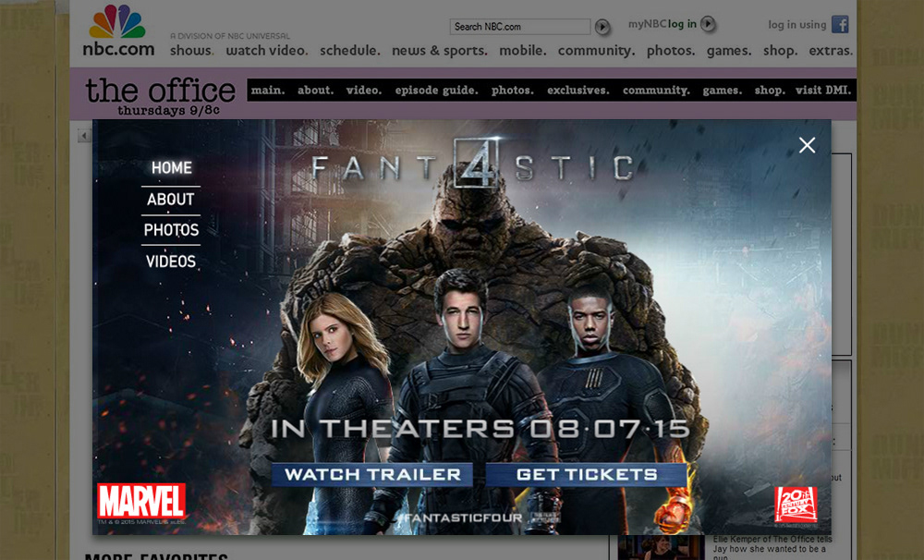Click the Marvel logo in the ad
Image resolution: width=924 pixels, height=560 pixels.
pos(141,501)
